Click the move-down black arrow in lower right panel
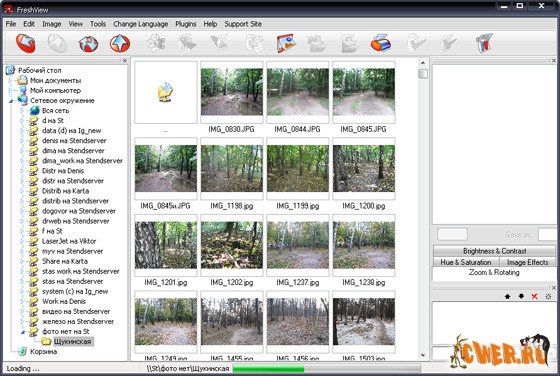560x376 pixels. coord(521,296)
